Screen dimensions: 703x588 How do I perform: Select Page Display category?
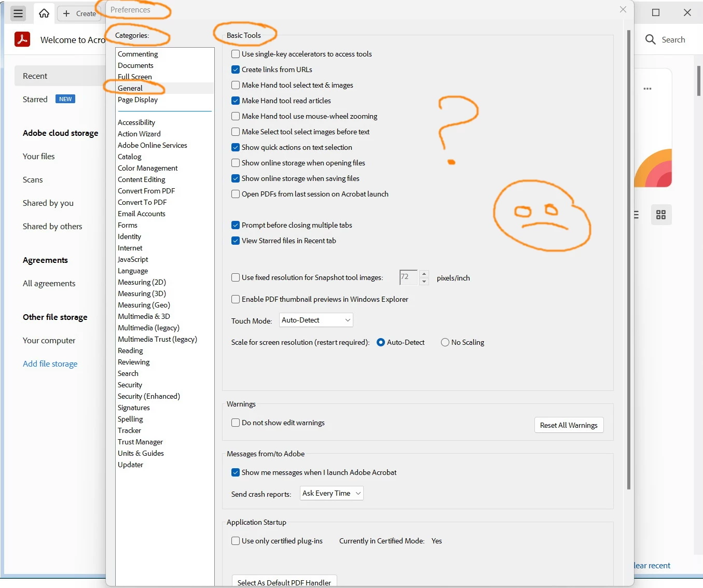(x=137, y=100)
